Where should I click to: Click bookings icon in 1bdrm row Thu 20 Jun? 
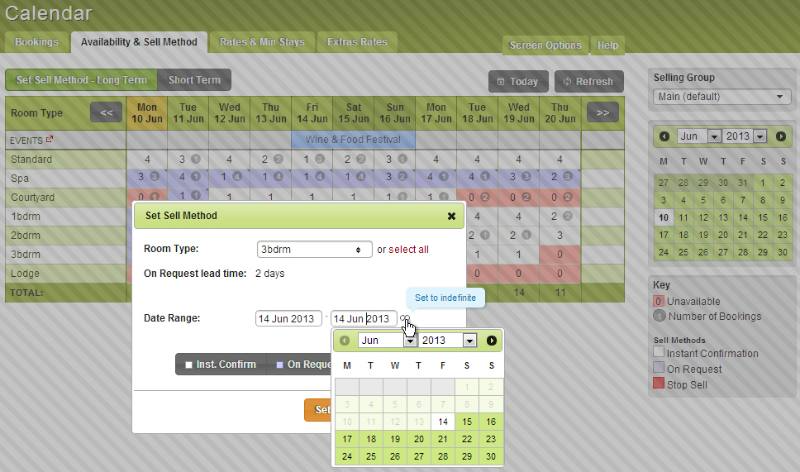(x=567, y=216)
